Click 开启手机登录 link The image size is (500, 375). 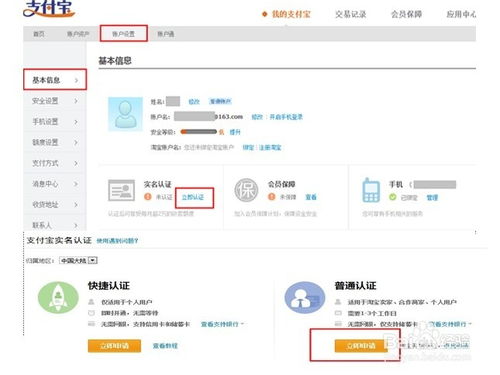(286, 117)
